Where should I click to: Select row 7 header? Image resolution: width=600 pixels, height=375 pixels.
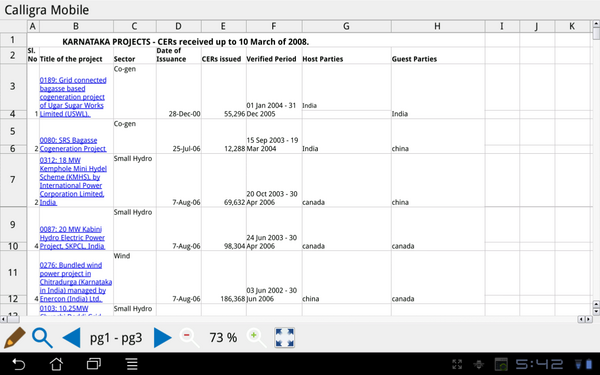point(13,180)
